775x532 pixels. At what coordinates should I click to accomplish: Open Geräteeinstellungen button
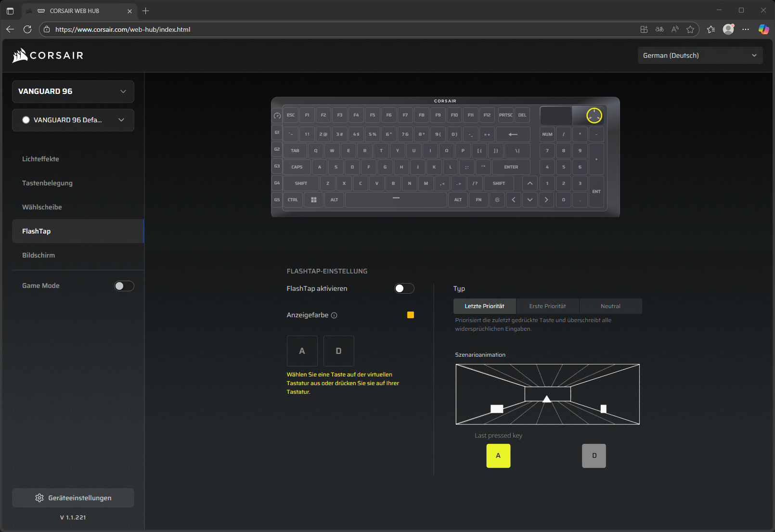click(73, 498)
